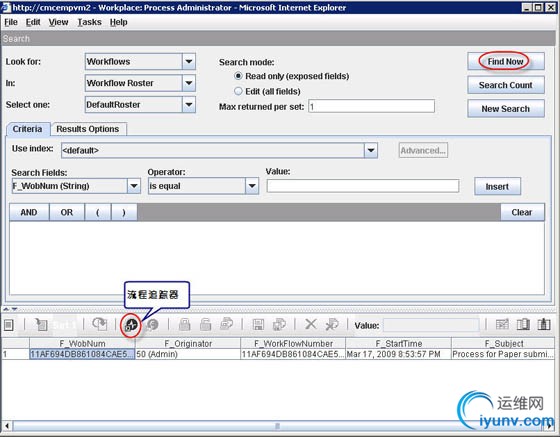Image resolution: width=560 pixels, height=437 pixels.
Task: Click the 50 (Admin) originator cell
Action: pyautogui.click(x=188, y=354)
